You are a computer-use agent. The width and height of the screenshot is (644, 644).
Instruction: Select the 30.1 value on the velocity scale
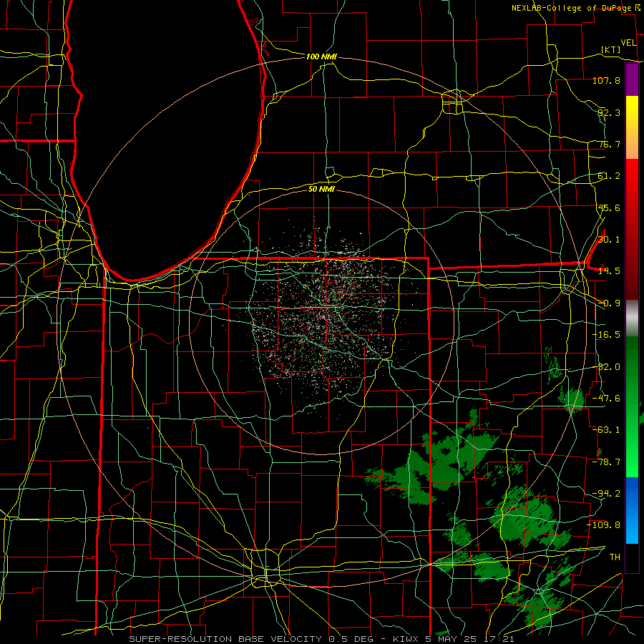pyautogui.click(x=609, y=240)
